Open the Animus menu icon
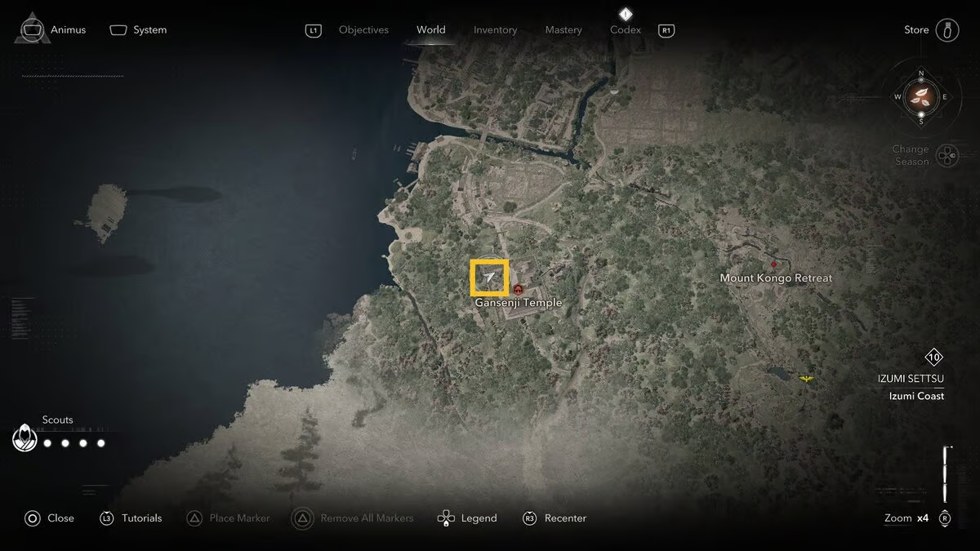 32,29
